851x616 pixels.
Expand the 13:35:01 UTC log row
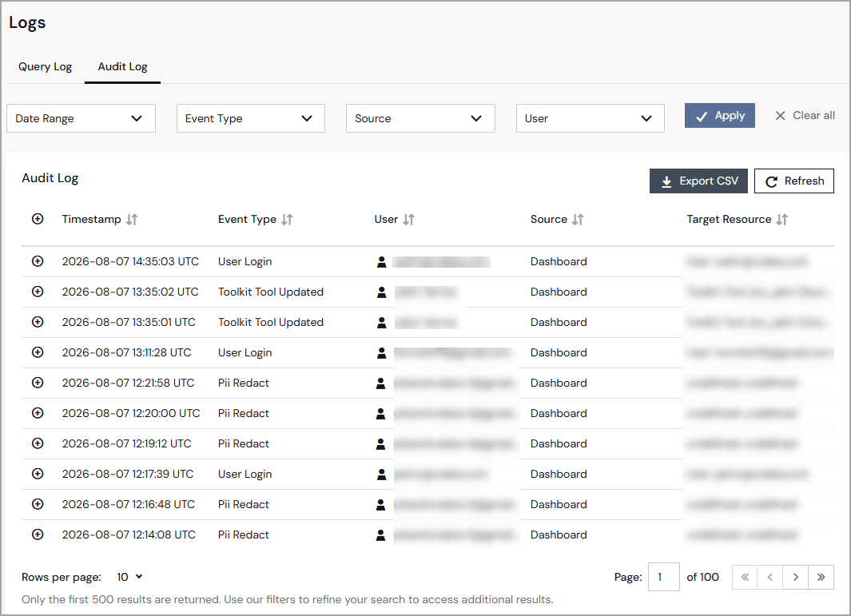(x=38, y=322)
